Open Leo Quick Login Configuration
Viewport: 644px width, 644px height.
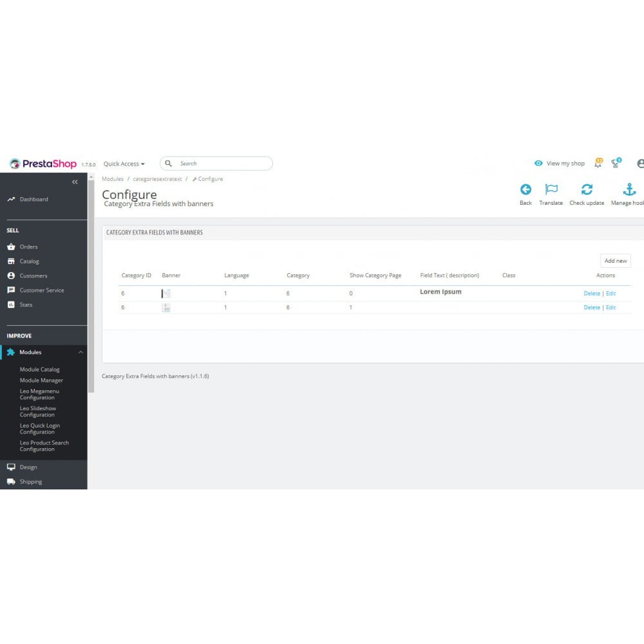40,429
